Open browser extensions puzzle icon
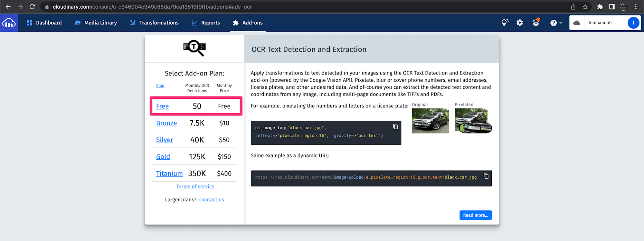Viewport: 644px width, 241px height. pyautogui.click(x=600, y=7)
